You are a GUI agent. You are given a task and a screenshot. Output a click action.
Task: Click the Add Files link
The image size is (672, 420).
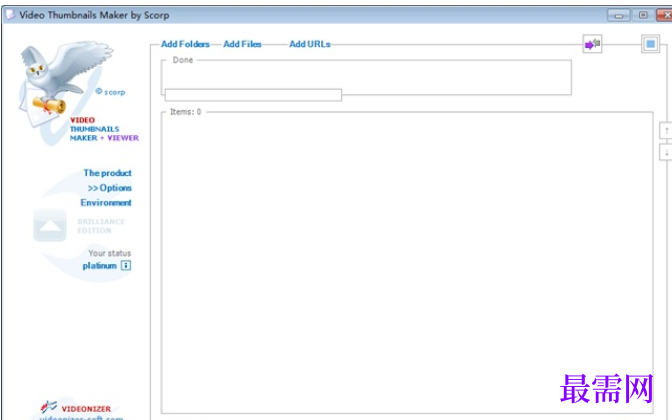click(x=242, y=44)
